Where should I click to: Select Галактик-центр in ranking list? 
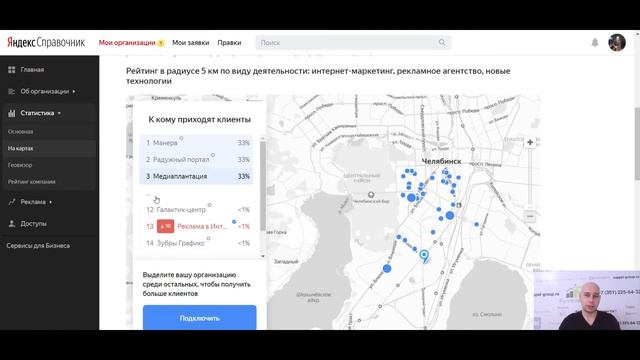coord(196,210)
